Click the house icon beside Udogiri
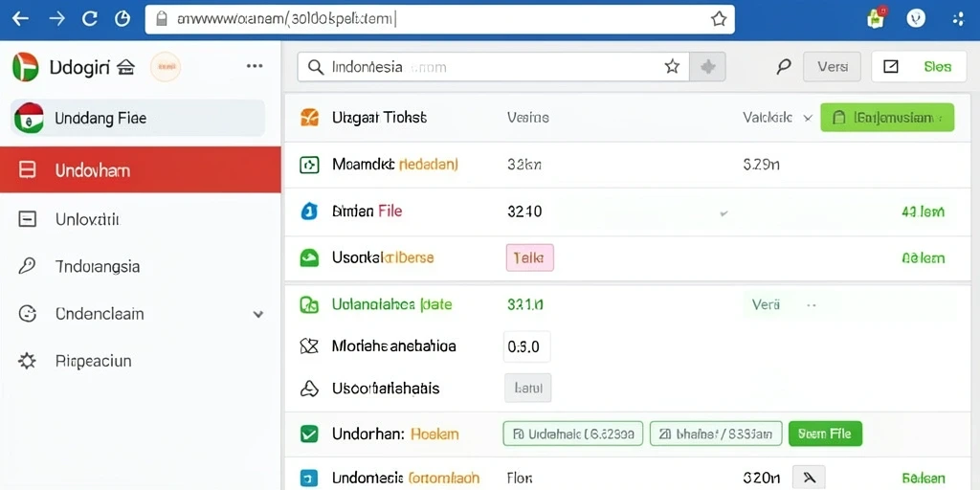 pos(125,67)
